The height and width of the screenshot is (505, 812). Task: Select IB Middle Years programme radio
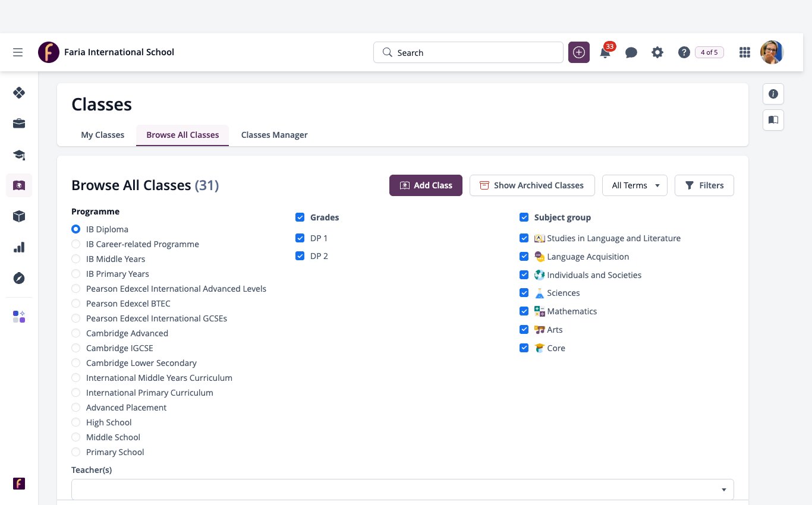(x=75, y=259)
